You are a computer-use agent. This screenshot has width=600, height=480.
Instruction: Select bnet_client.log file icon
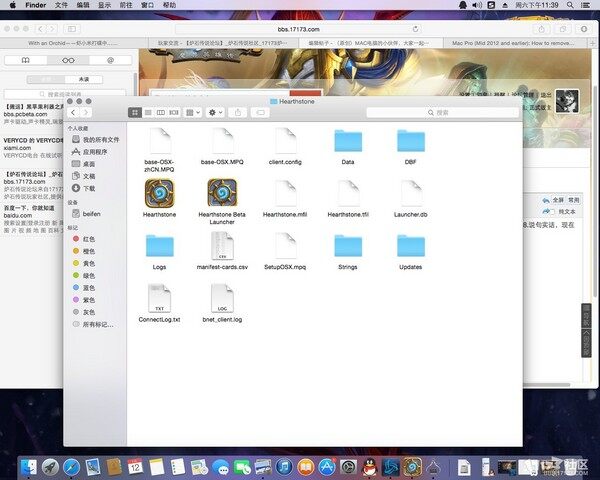tap(222, 298)
